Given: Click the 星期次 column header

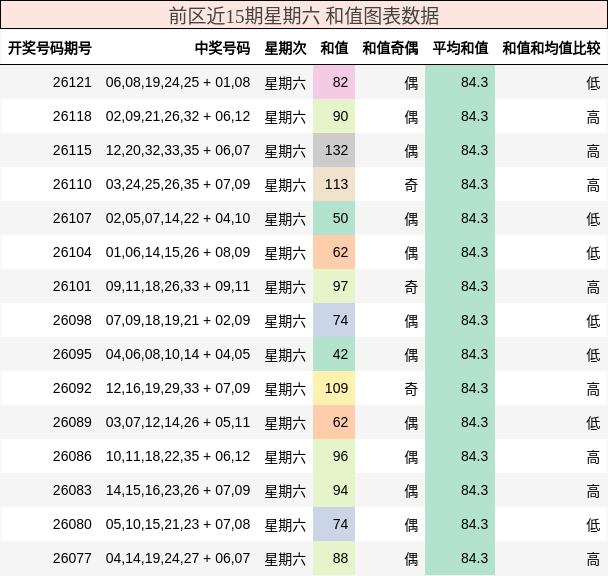Looking at the screenshot, I should tap(285, 48).
